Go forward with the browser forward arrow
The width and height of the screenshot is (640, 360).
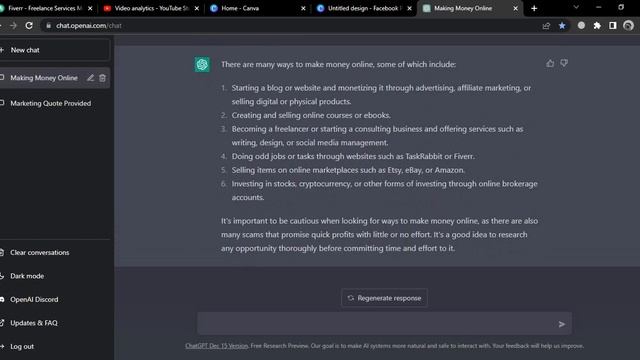click(13, 25)
